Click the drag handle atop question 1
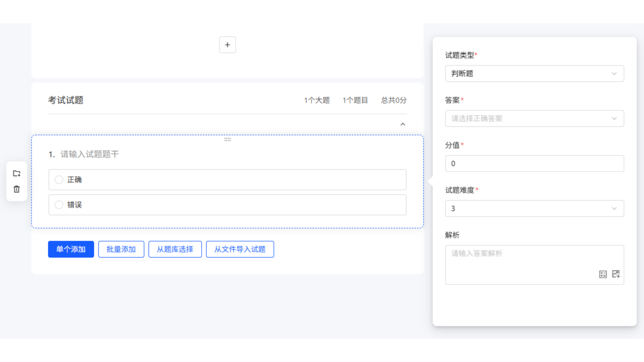Viewport: 644px width, 362px height. point(227,140)
